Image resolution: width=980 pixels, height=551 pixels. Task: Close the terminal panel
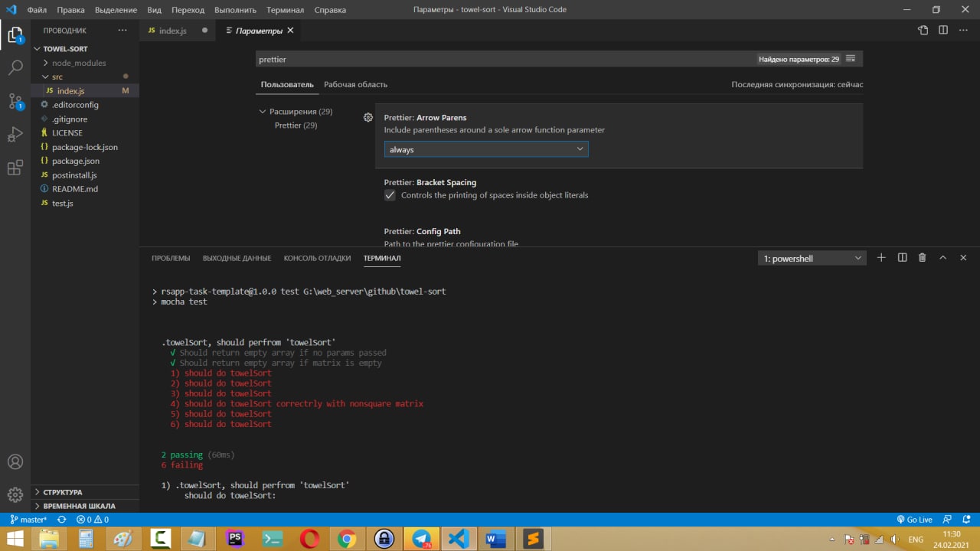click(x=964, y=258)
